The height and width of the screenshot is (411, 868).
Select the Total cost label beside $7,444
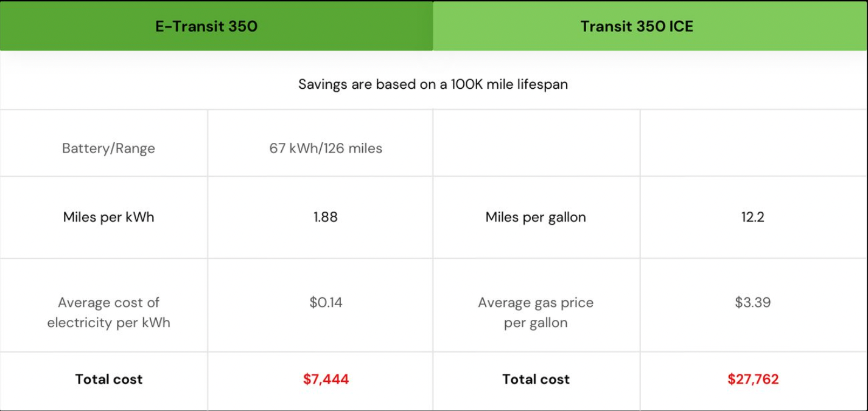click(x=108, y=379)
